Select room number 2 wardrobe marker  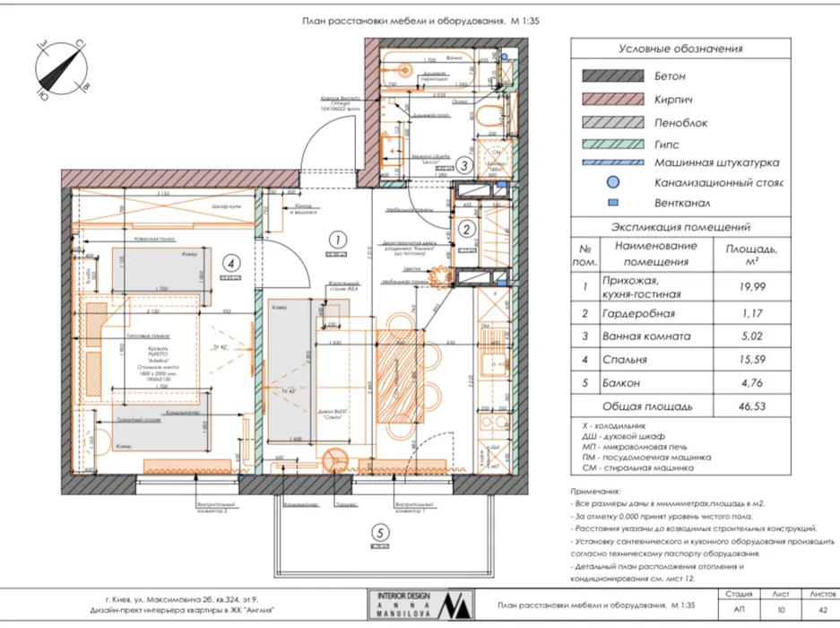click(466, 229)
